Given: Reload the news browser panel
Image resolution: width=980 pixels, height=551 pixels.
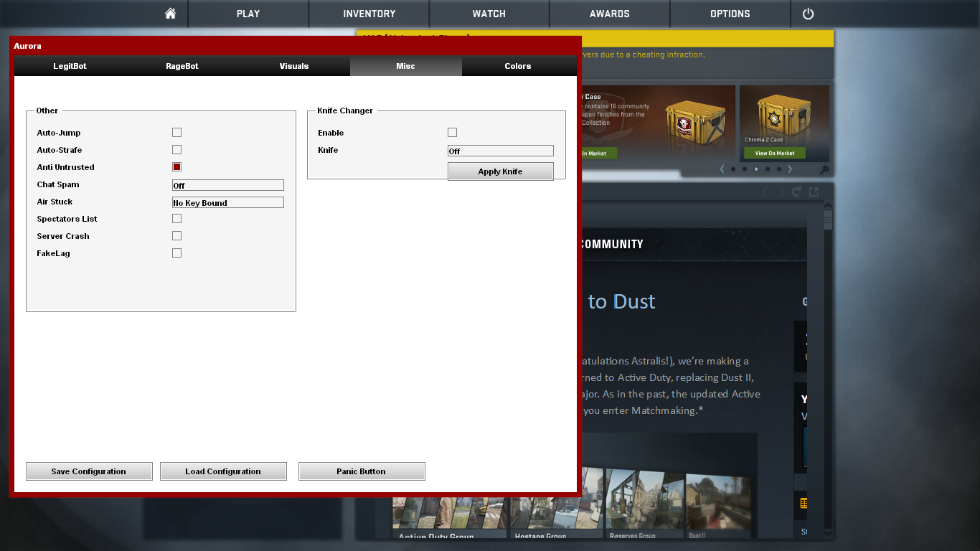Looking at the screenshot, I should pyautogui.click(x=796, y=192).
